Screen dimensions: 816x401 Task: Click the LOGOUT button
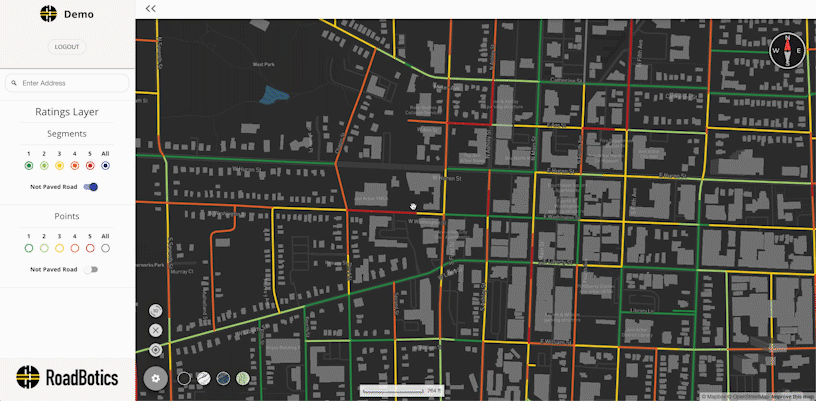(67, 47)
